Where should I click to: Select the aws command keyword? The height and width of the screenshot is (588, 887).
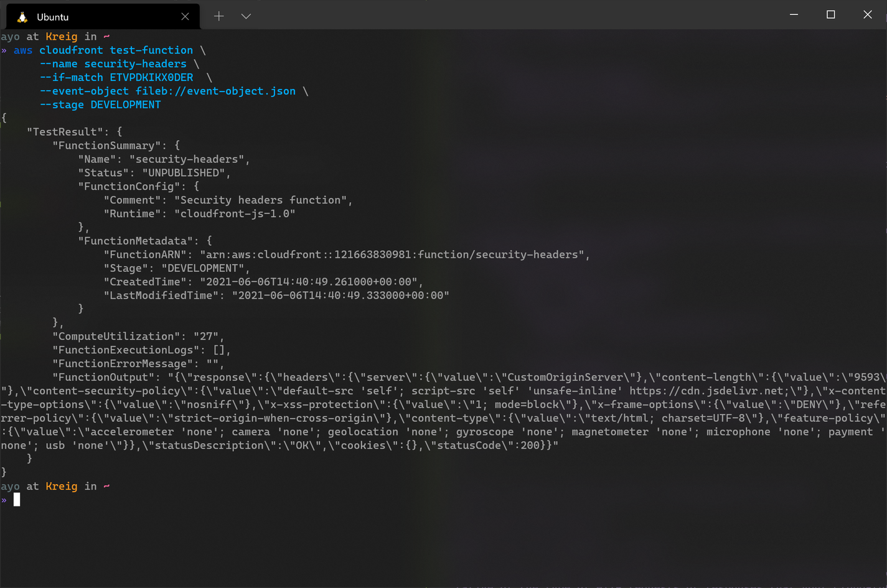(22, 50)
